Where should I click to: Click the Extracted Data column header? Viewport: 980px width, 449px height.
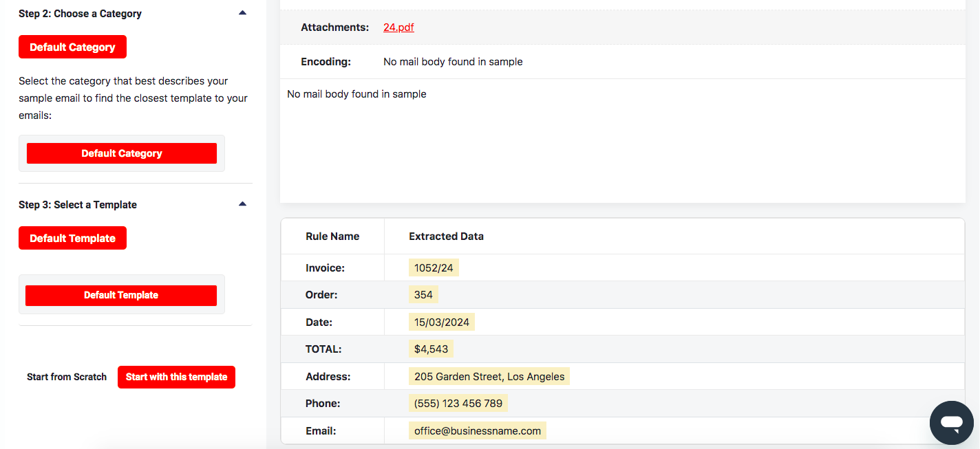tap(446, 236)
